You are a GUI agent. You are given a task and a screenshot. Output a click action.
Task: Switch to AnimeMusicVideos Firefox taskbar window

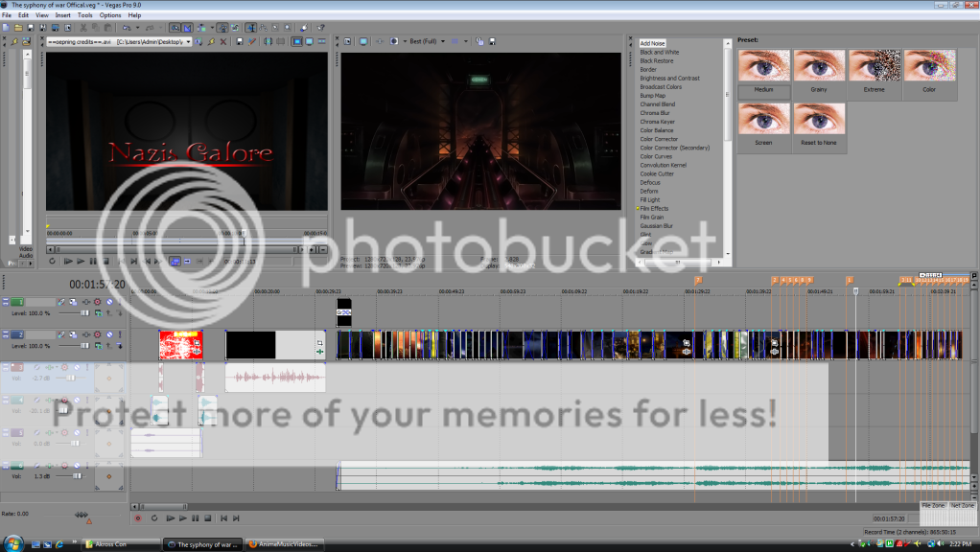click(284, 544)
